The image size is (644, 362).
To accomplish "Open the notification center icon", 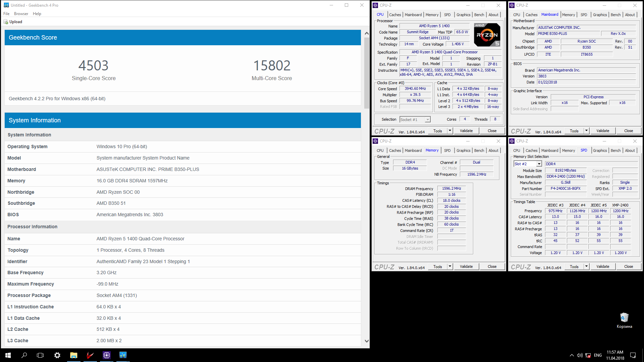I will [x=633, y=355].
